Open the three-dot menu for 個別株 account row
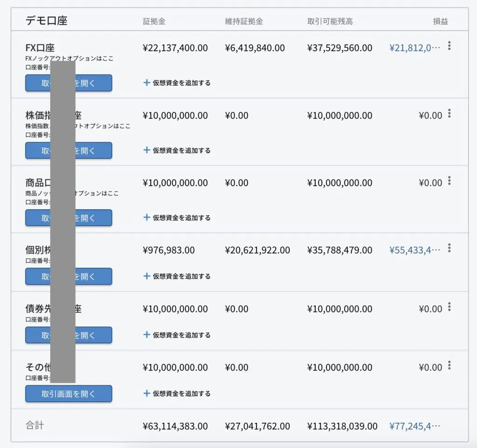Viewport: 477px width, 448px height. tap(449, 248)
